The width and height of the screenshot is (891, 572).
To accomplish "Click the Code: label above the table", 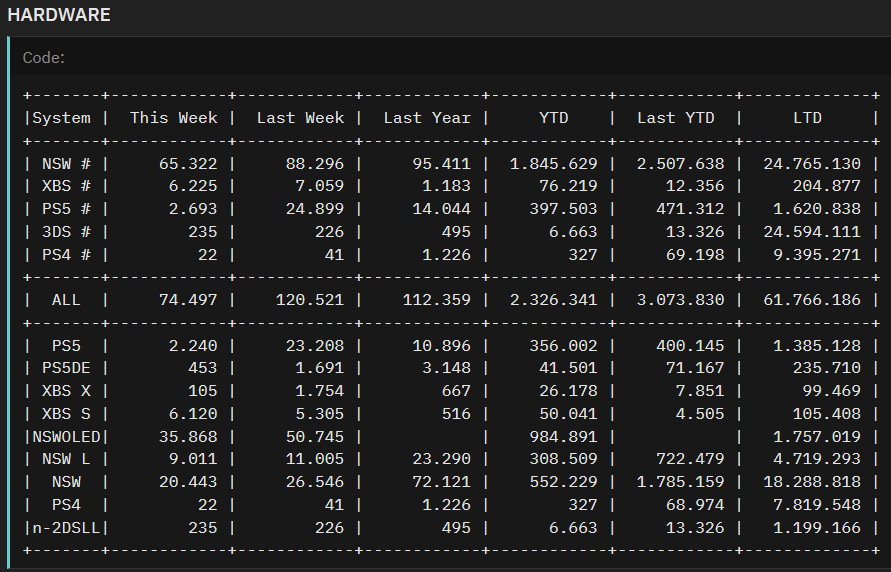I will coord(43,58).
